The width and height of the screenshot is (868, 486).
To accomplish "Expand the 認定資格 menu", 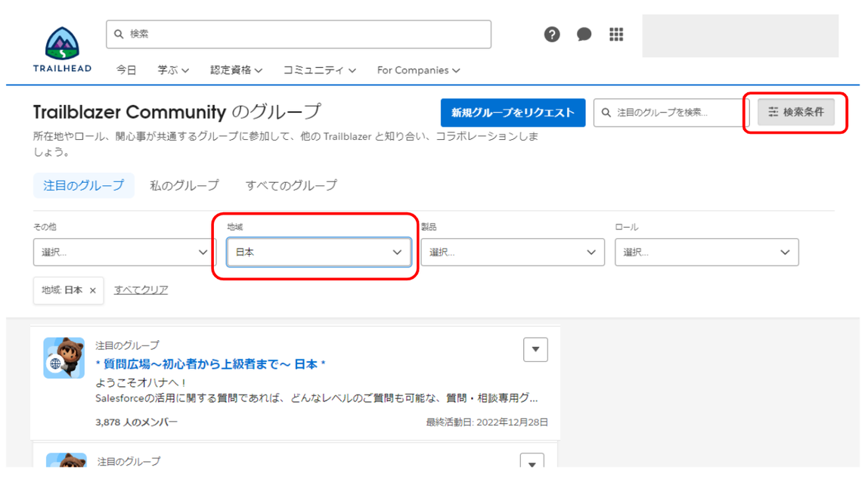I will [236, 70].
